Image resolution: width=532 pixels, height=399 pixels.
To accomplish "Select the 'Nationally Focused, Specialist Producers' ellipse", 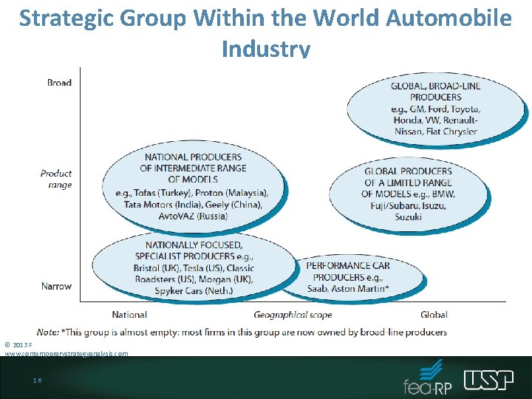I will click(194, 267).
